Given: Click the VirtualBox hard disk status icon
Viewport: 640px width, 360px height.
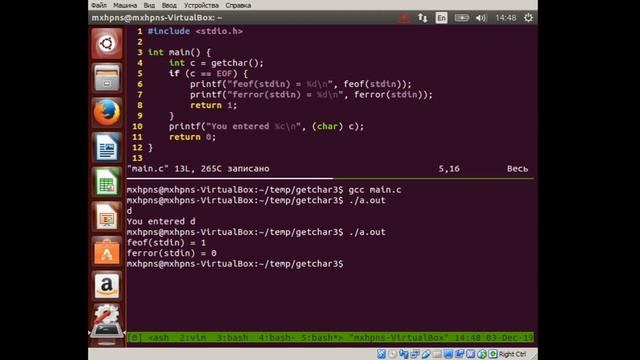Looking at the screenshot, I should pyautogui.click(x=381, y=354).
